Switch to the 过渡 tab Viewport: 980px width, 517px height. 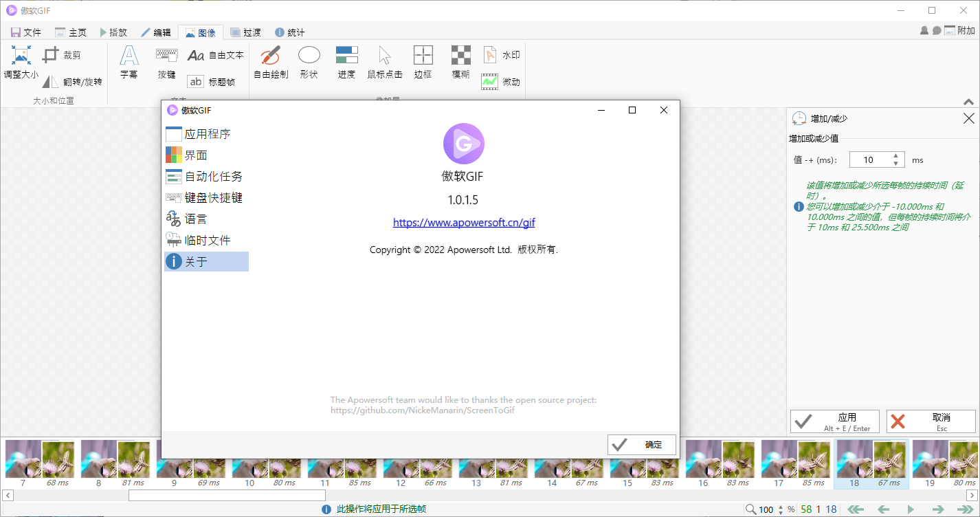point(245,32)
